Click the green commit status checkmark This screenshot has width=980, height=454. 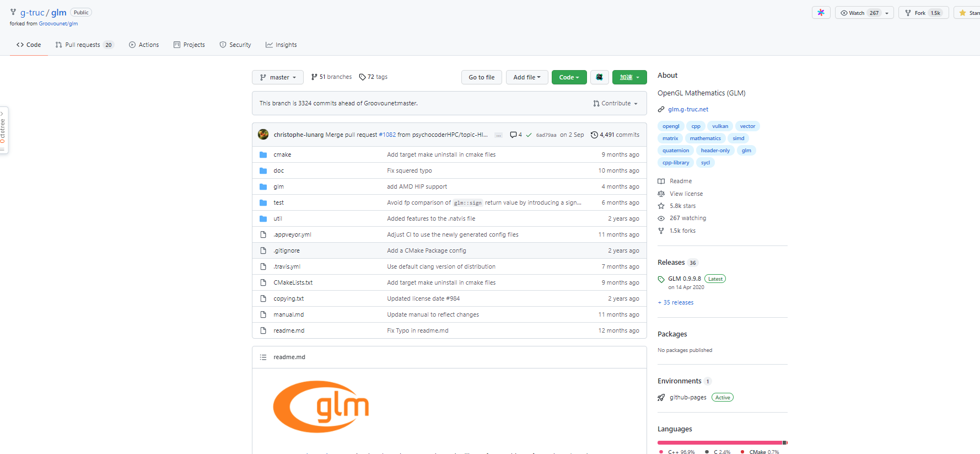click(x=529, y=135)
